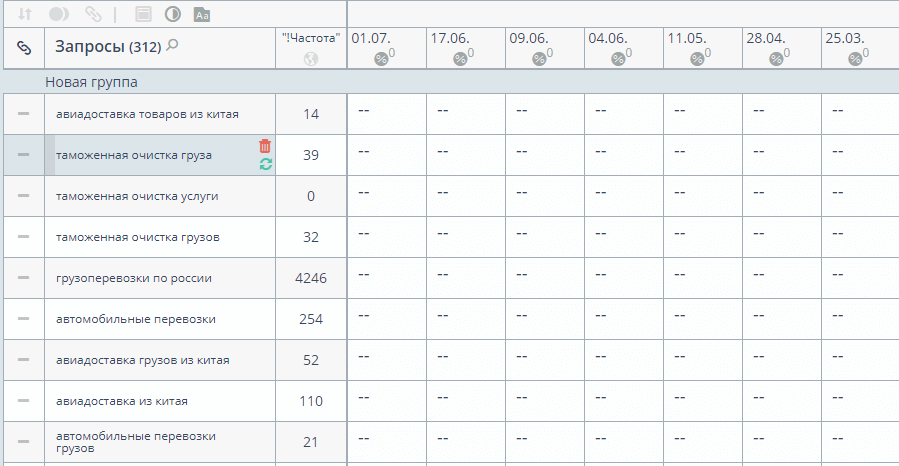This screenshot has height=466, width=899.
Task: Toggle the half-circle contrast icon
Action: tap(173, 14)
